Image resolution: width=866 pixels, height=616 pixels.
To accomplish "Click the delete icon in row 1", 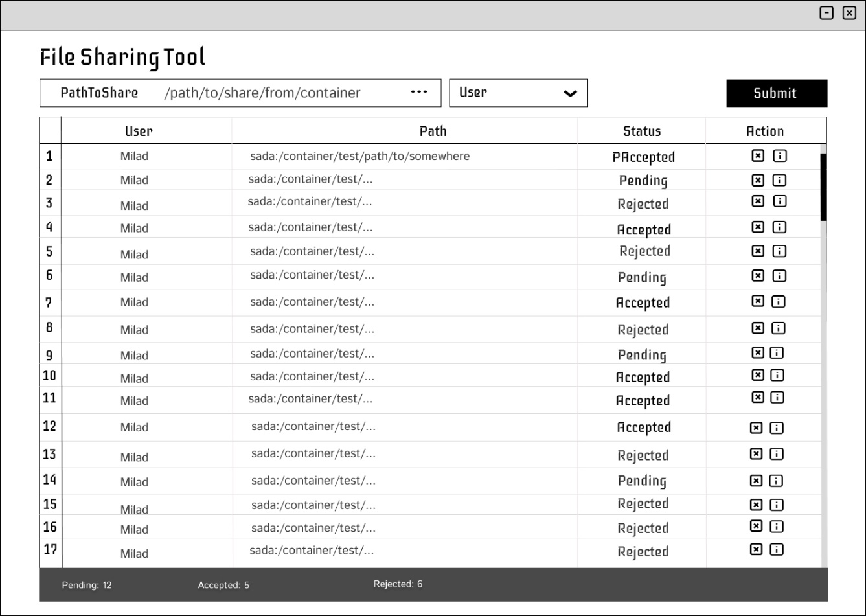I will tap(758, 155).
